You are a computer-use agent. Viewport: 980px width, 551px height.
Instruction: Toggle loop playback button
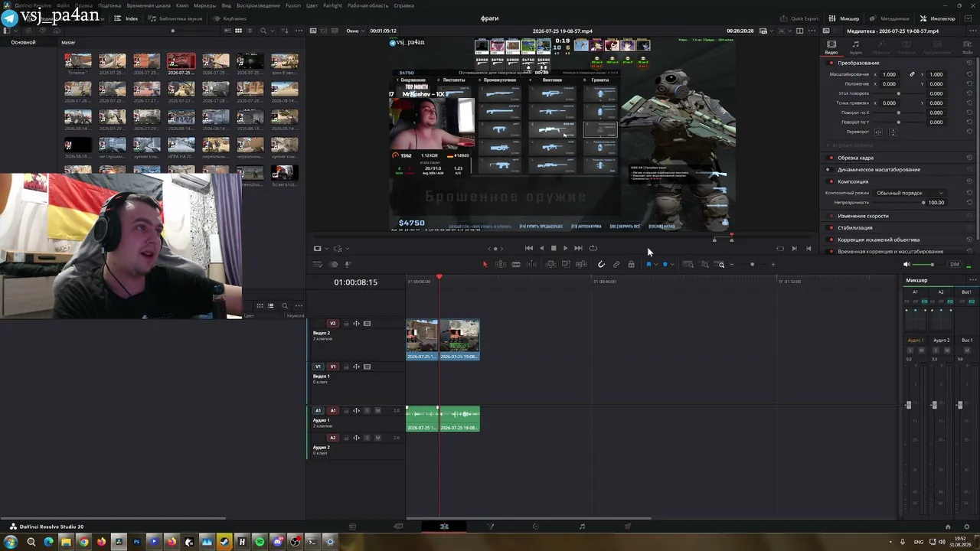(x=593, y=248)
